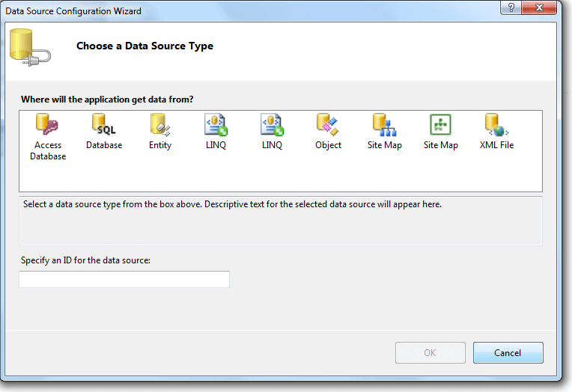Click the 'Object' text label

pyautogui.click(x=328, y=145)
